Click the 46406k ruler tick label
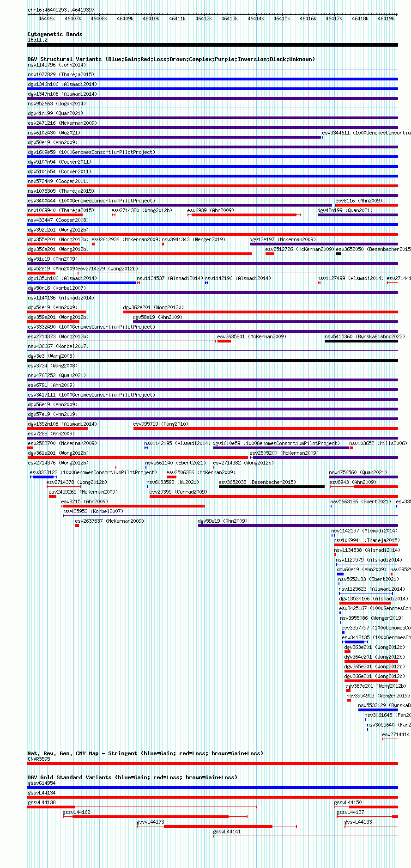The width and height of the screenshot is (411, 868). click(x=47, y=19)
